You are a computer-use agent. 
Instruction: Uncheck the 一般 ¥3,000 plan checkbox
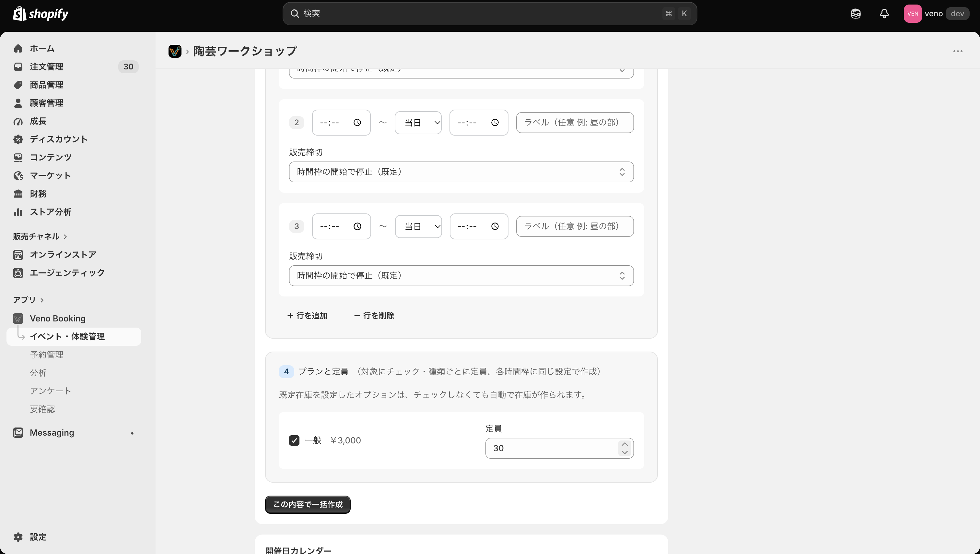click(x=294, y=440)
